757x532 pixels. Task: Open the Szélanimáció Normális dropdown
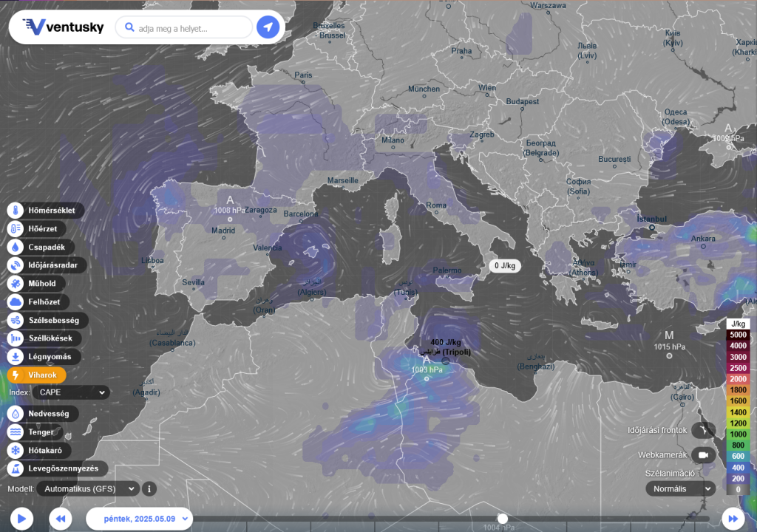[x=680, y=488]
